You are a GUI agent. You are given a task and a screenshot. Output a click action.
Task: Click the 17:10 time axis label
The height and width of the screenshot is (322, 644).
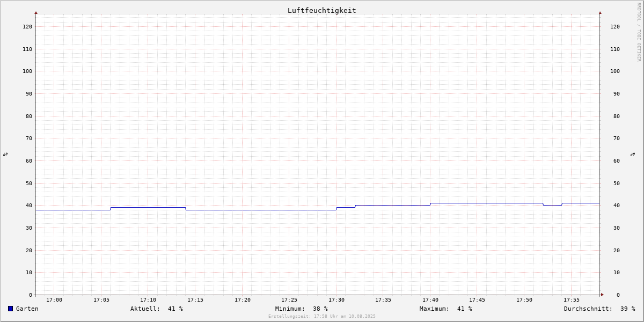tap(148, 300)
